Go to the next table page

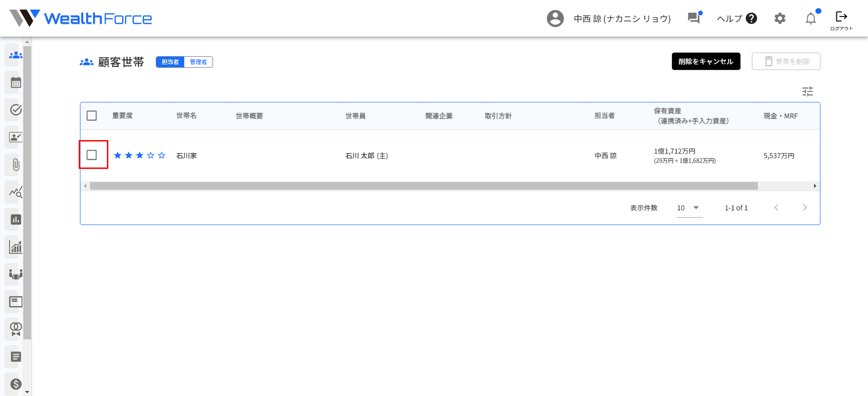tap(805, 208)
